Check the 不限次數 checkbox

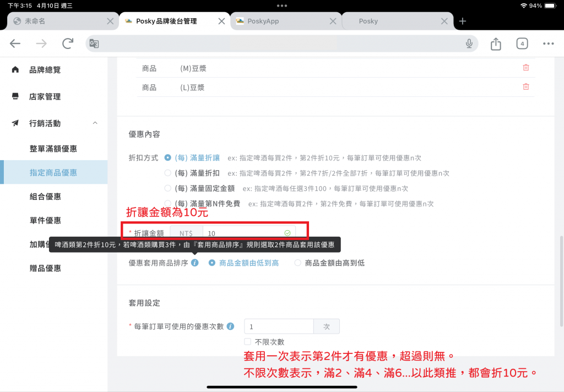point(247,341)
